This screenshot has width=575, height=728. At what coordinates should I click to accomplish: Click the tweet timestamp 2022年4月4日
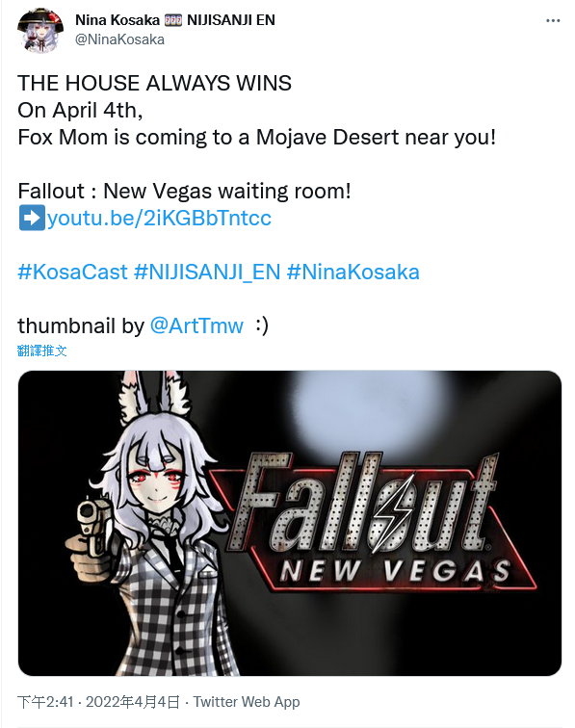[133, 702]
